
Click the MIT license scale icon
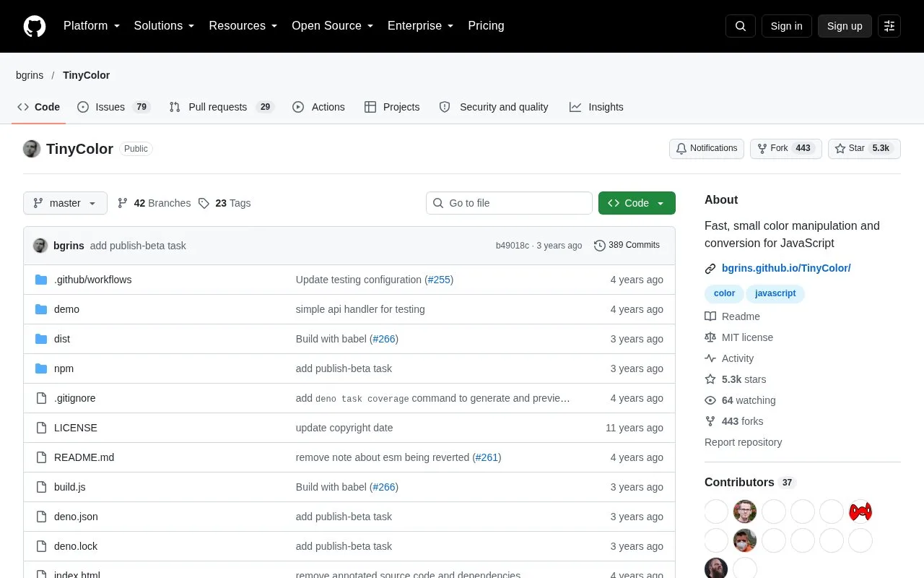[x=710, y=337]
